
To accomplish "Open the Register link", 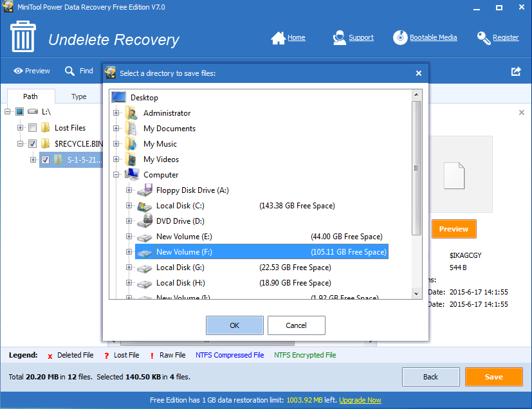I will [506, 38].
